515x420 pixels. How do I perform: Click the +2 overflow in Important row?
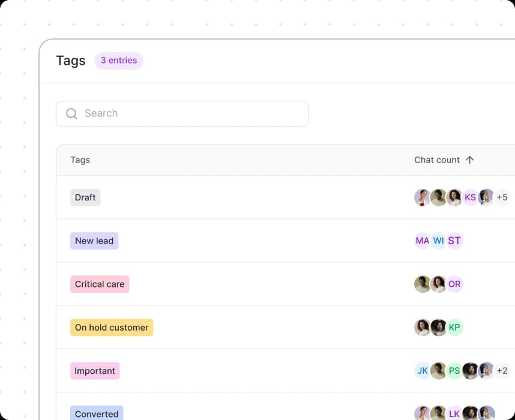pyautogui.click(x=502, y=371)
